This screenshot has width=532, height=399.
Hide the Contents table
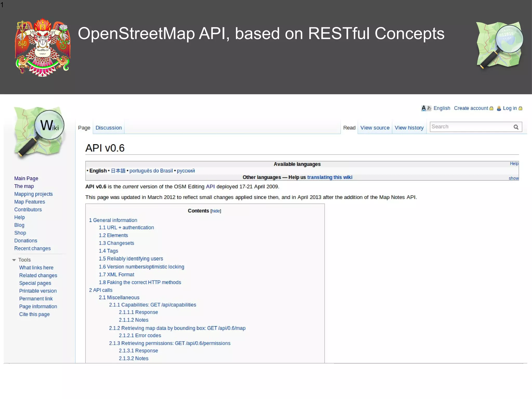216,211
